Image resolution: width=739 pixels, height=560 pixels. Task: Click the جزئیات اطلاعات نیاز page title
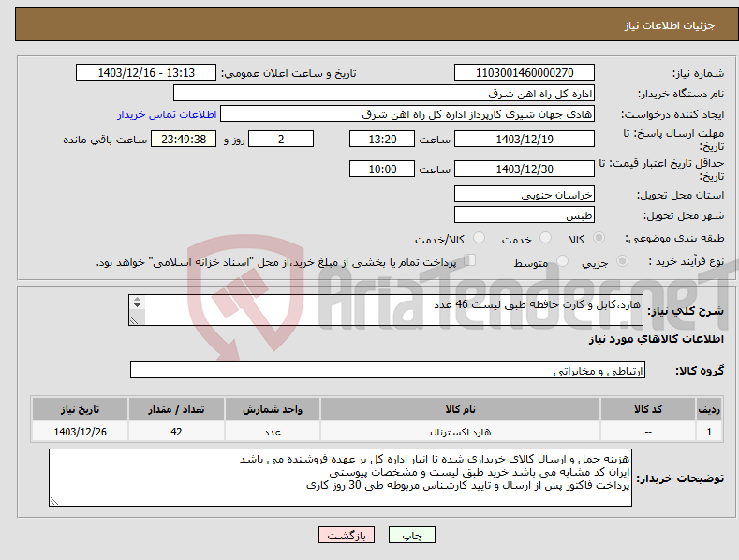[670, 25]
